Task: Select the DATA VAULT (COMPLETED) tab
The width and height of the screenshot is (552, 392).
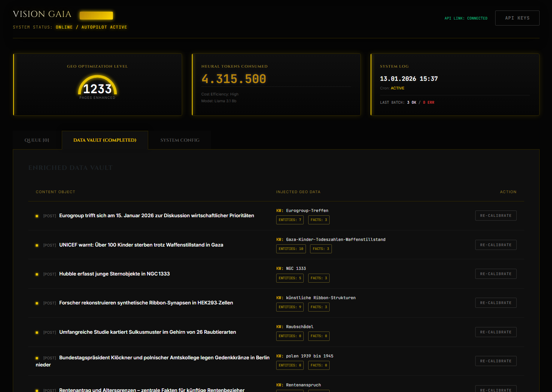Action: pos(105,140)
